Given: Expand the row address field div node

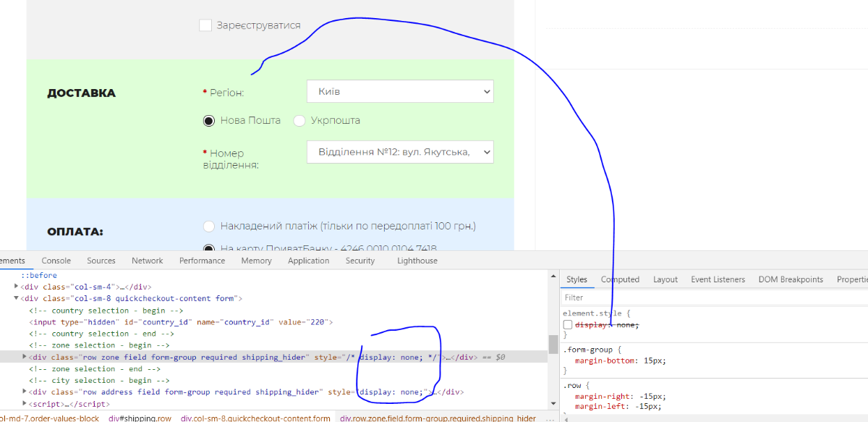Looking at the screenshot, I should (25, 392).
